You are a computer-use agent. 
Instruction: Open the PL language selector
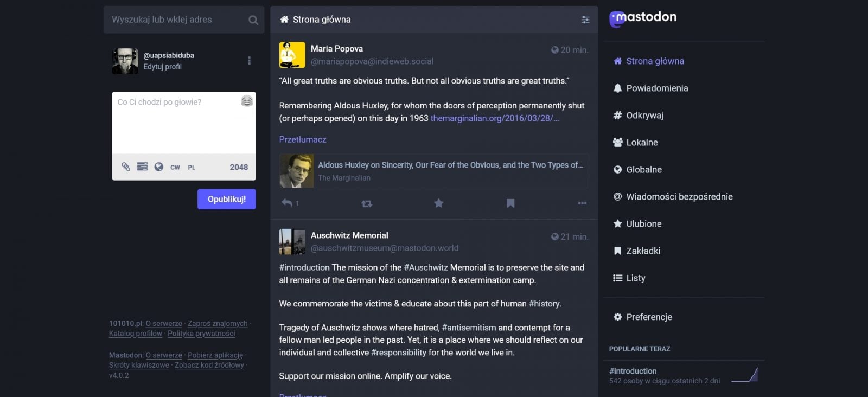point(192,167)
